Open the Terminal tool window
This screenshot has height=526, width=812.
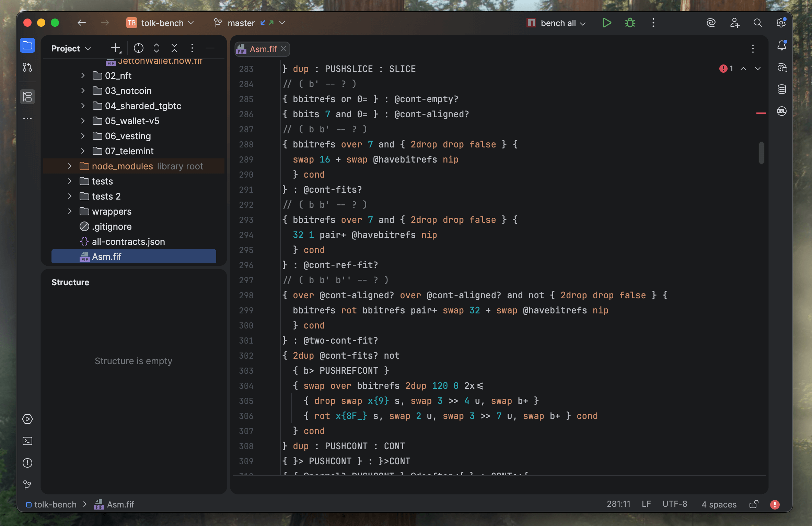[x=27, y=441]
